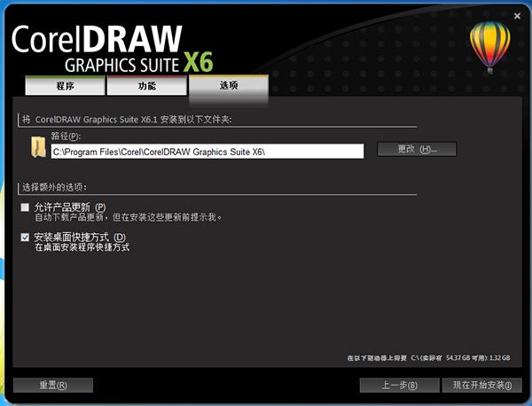Click the disk space info text at the bottom
This screenshot has height=406, width=532.
pyautogui.click(x=428, y=358)
